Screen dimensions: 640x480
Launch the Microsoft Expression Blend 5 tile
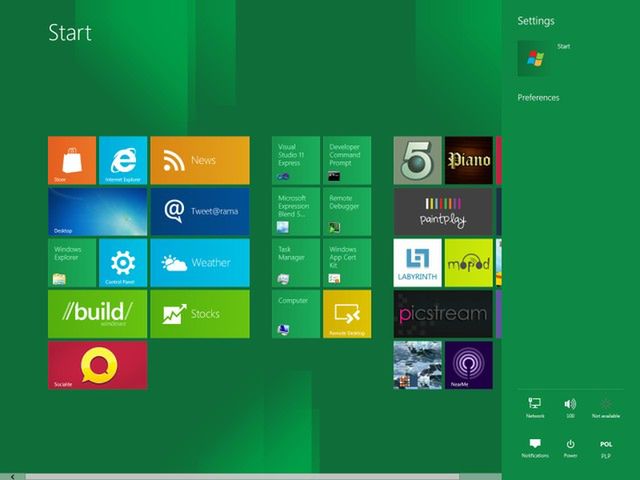[296, 211]
